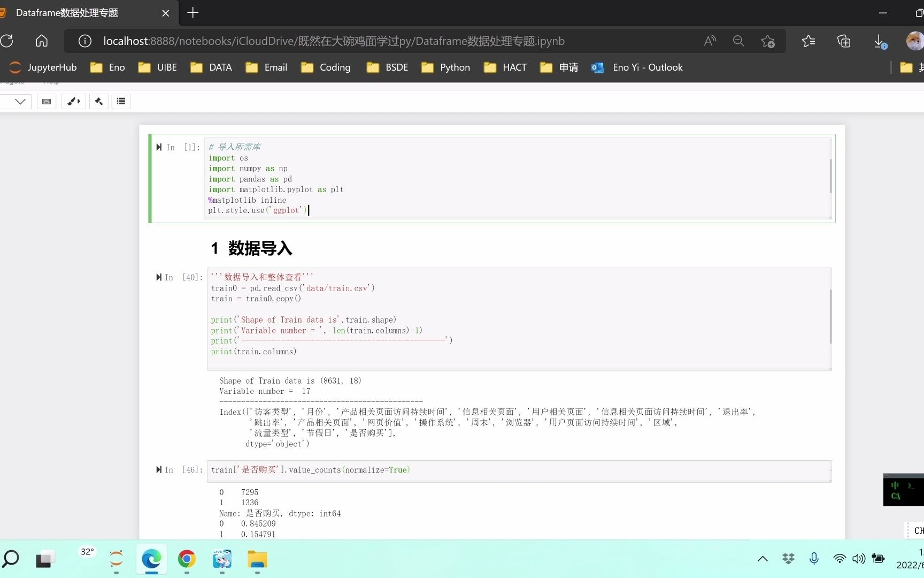
Task: Open the Favorites star list icon
Action: 808,41
